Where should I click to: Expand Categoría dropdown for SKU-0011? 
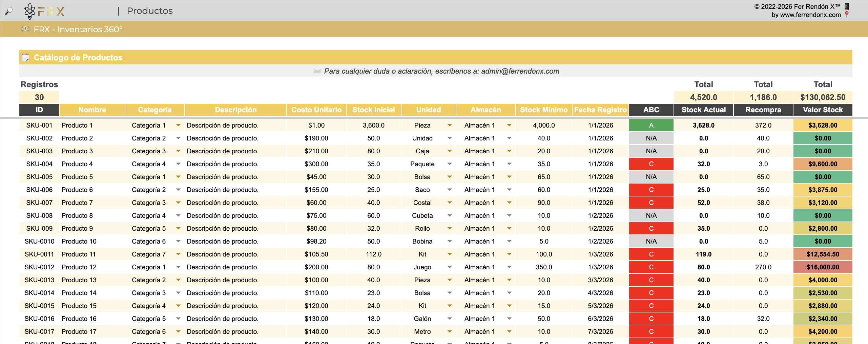click(x=178, y=254)
